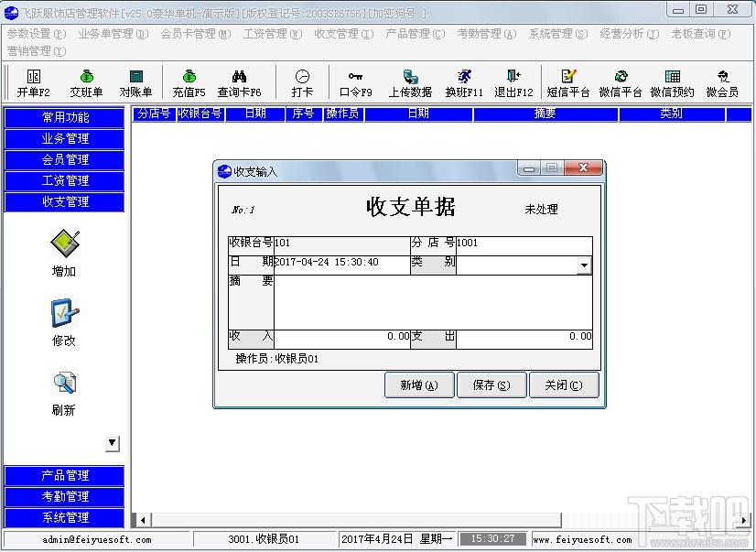The image size is (756, 552).
Task: Click the 摘要 text input area
Action: pos(432,302)
